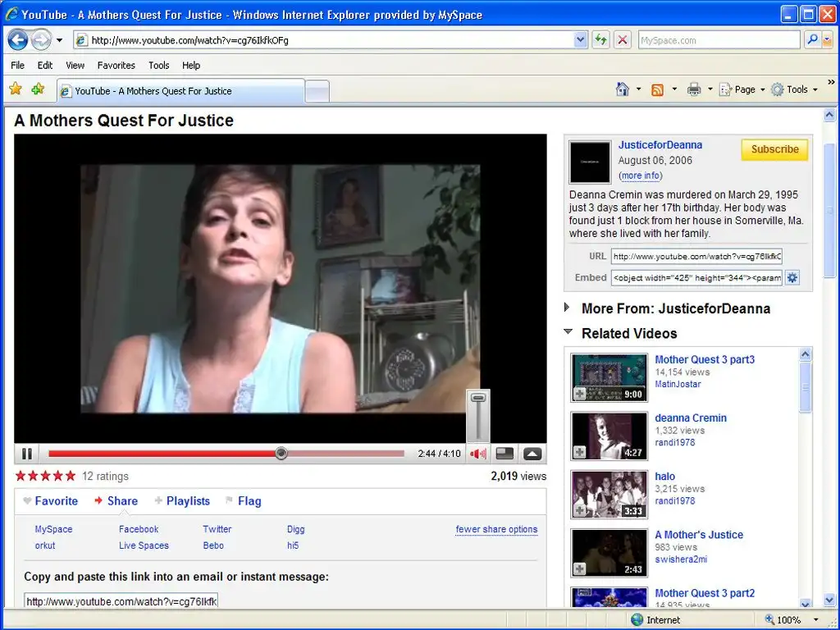Click the yellow Subscribe button
This screenshot has width=840, height=630.
[774, 149]
